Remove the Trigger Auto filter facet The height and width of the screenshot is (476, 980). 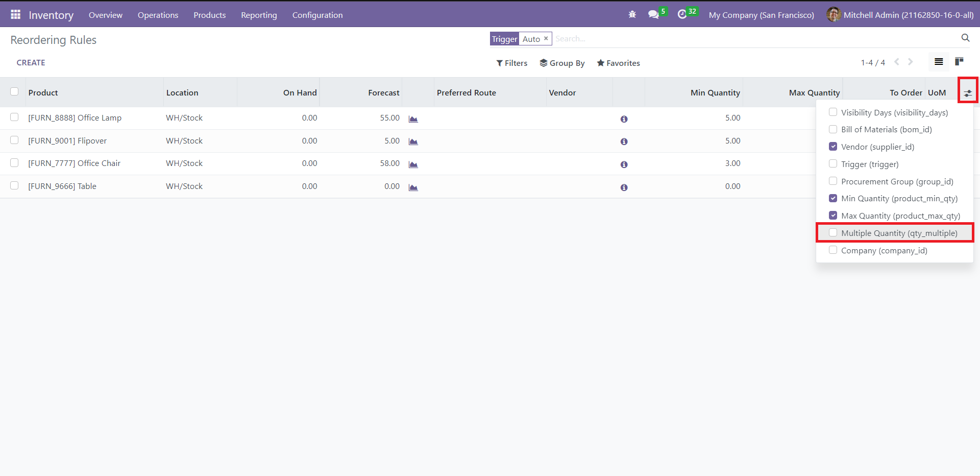(x=546, y=39)
